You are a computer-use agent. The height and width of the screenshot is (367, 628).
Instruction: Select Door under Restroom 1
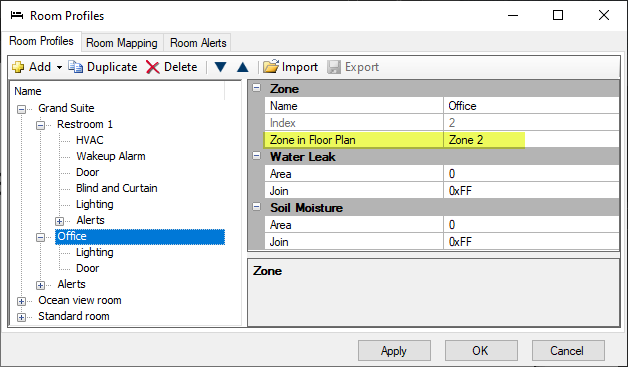coord(87,172)
